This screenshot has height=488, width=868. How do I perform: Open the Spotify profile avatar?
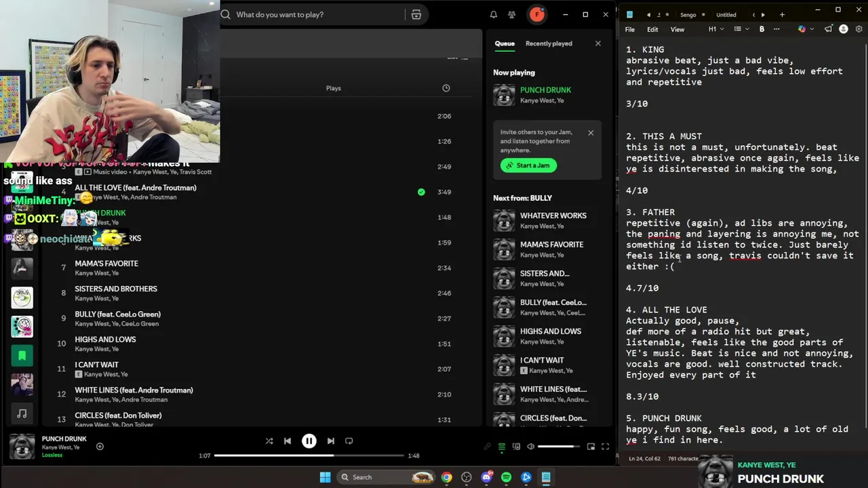coord(537,14)
